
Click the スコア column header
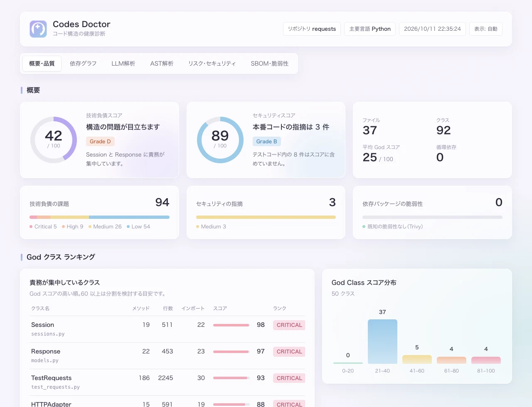coord(220,309)
